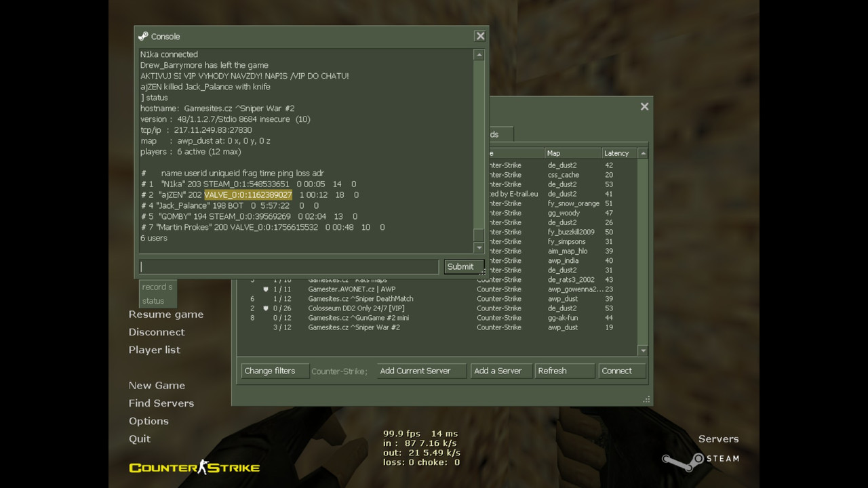Viewport: 868px width, 488px height.
Task: Click shield icon on Colosseum DD2 row
Action: [x=266, y=308]
